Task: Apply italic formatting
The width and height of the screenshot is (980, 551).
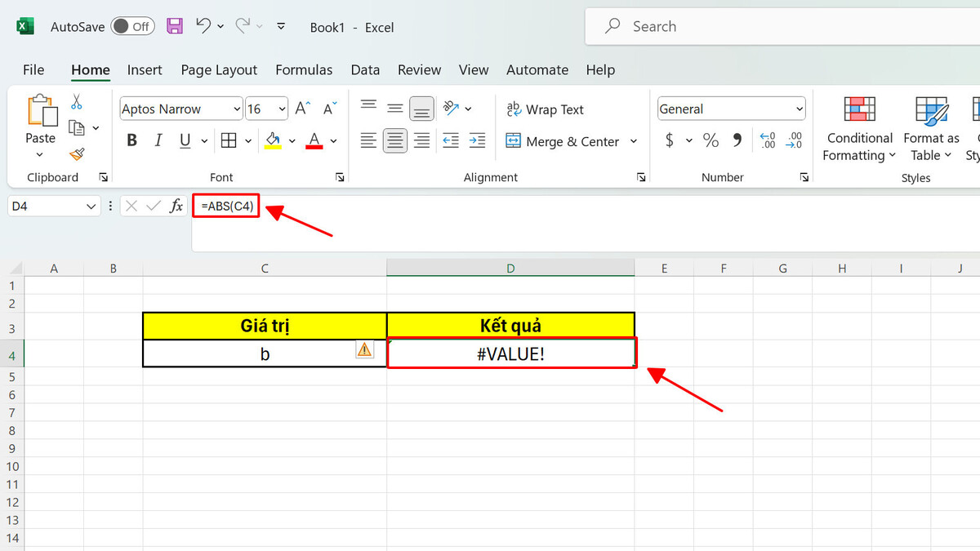Action: tap(158, 140)
